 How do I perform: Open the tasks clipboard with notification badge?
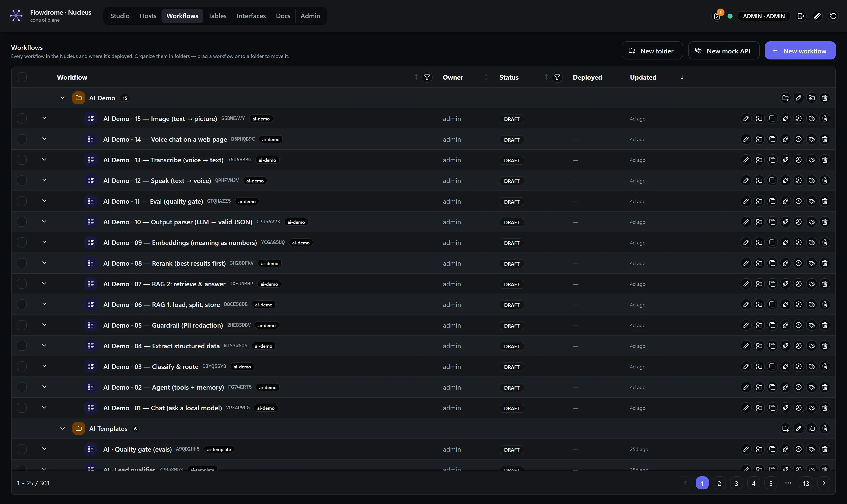pyautogui.click(x=716, y=16)
